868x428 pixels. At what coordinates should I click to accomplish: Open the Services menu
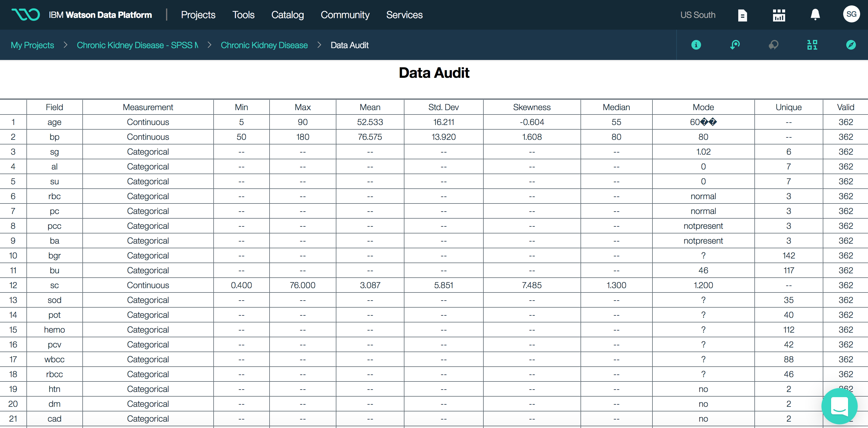point(404,15)
